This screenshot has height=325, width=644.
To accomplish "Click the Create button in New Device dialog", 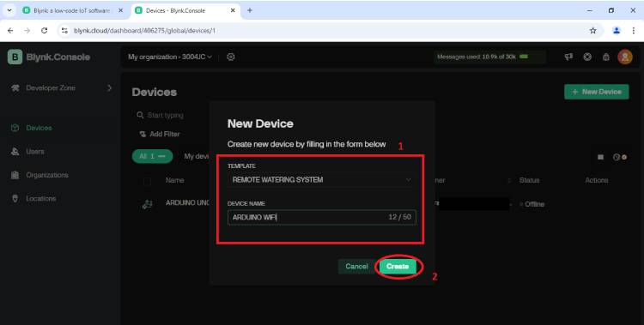I will 398,267.
